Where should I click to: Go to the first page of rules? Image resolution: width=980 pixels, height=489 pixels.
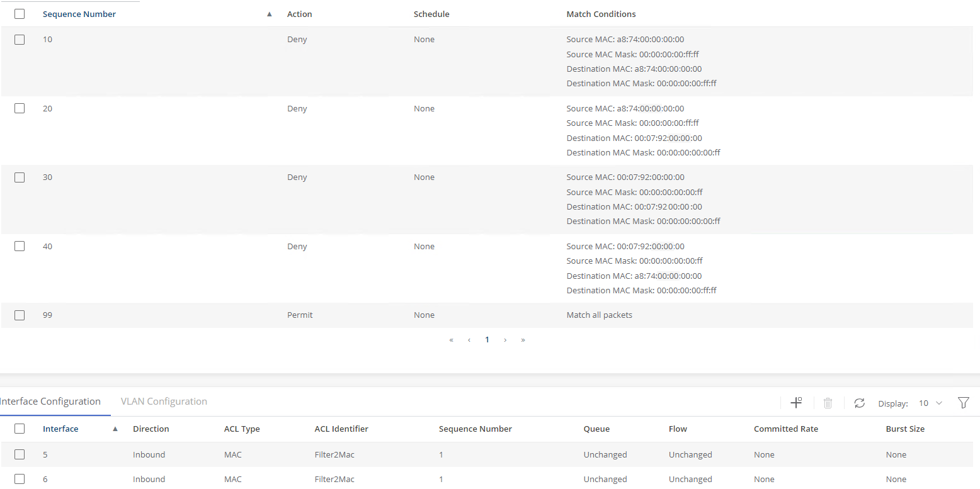(452, 340)
